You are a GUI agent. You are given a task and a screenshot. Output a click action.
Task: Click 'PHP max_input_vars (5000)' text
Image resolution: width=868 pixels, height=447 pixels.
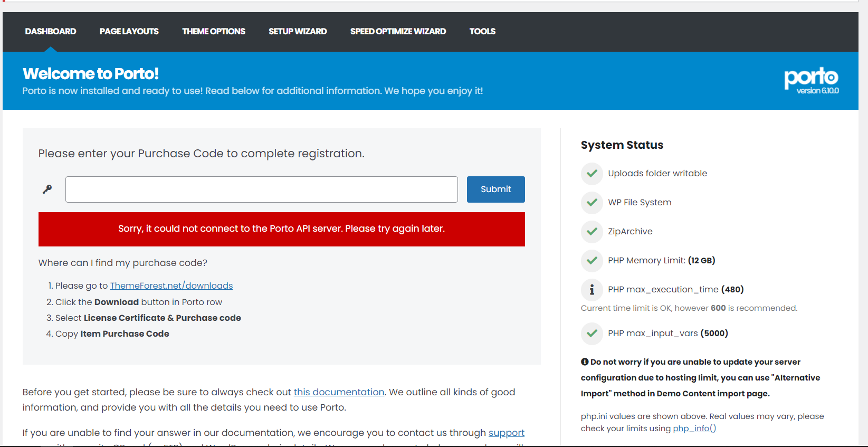click(x=668, y=334)
